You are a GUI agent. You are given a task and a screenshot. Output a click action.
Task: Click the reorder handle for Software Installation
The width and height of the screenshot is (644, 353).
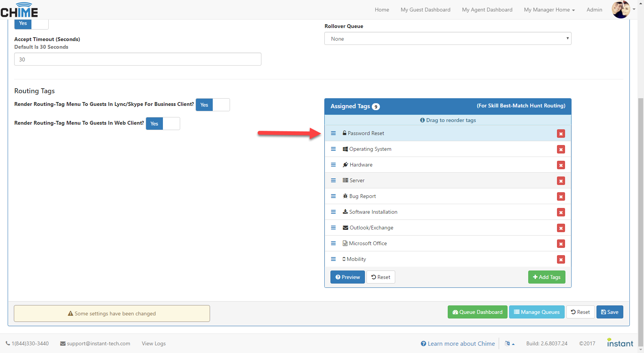click(333, 212)
